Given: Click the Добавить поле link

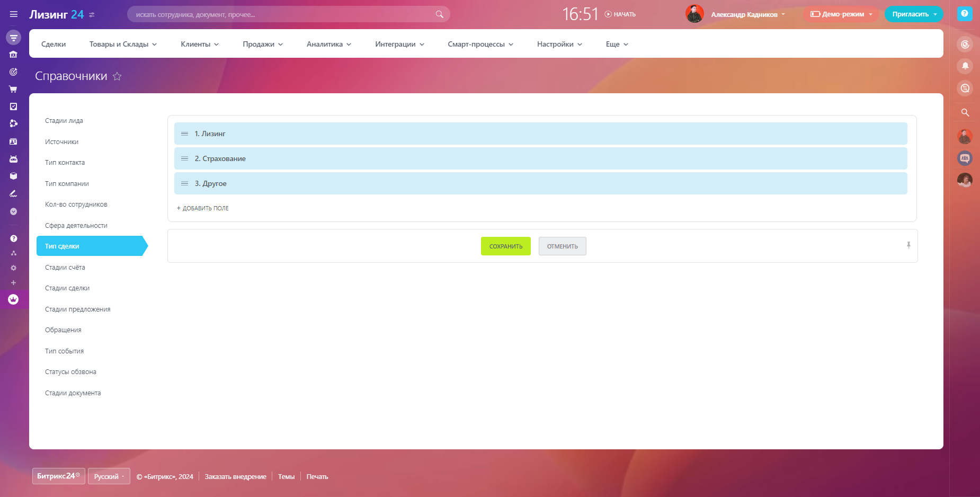Looking at the screenshot, I should (203, 208).
